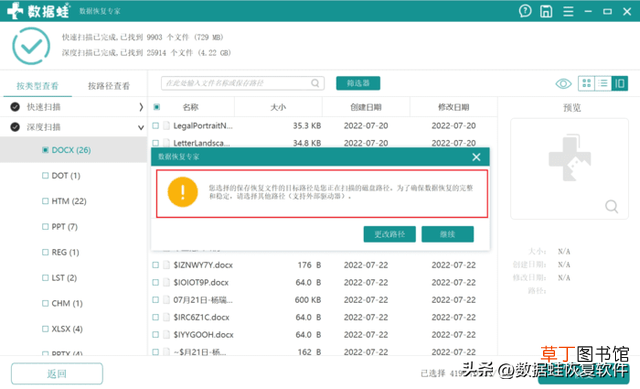Check the LST (2) type checkbox
This screenshot has width=640, height=389.
(45, 278)
